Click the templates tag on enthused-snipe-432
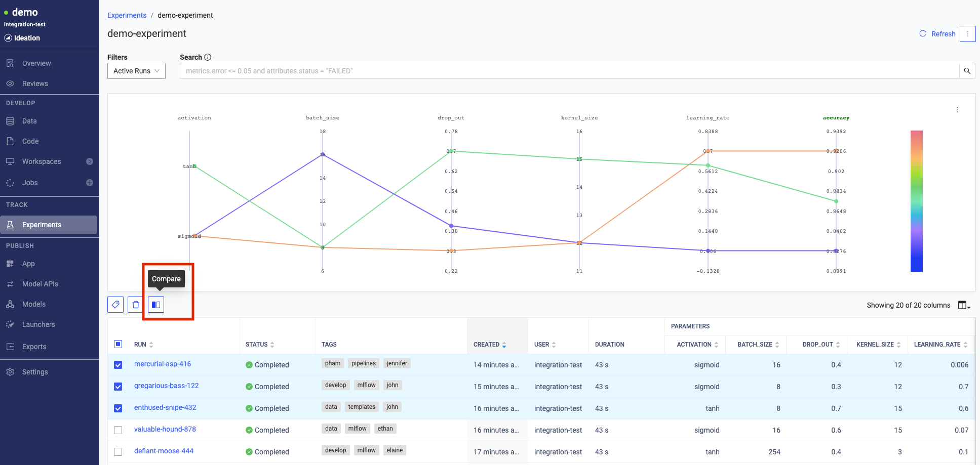980x465 pixels. [x=362, y=407]
